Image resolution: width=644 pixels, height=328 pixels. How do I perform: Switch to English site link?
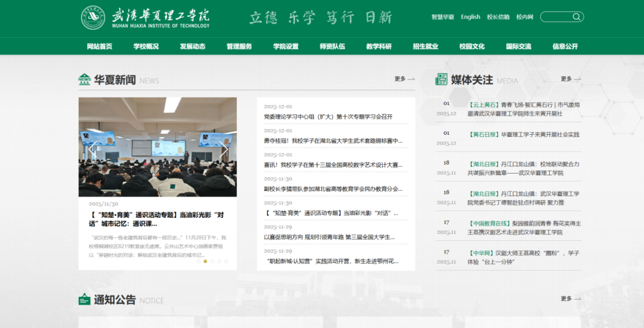470,17
